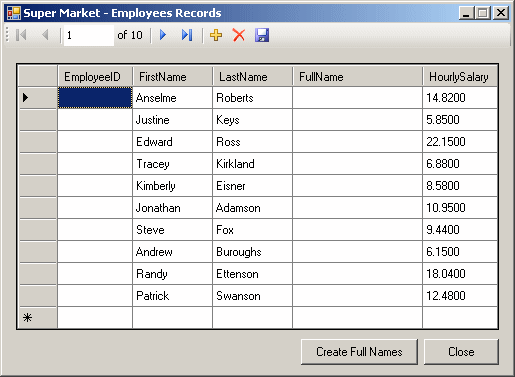Select the Buroughs last name cell

[253, 252]
